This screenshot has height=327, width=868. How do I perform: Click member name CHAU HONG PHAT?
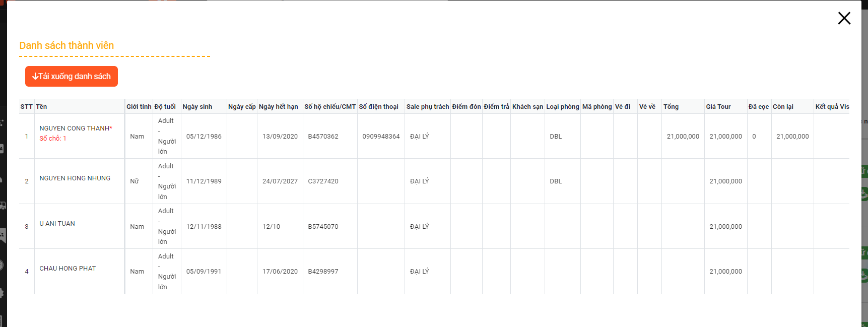coord(68,269)
